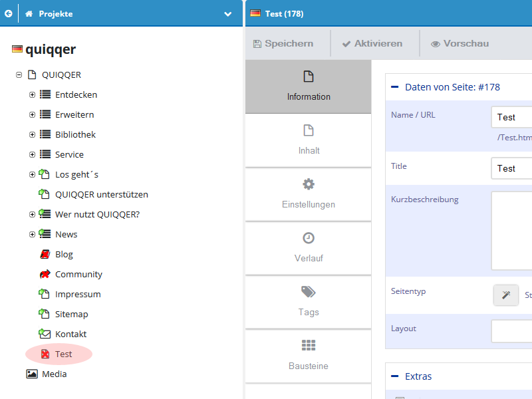The height and width of the screenshot is (399, 532).
Task: Select the Test page in tree
Action: tap(63, 354)
